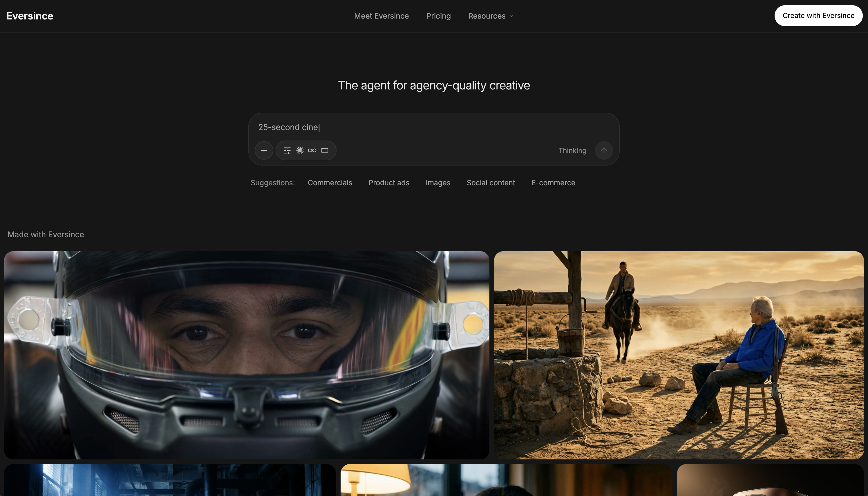Click the plus attachment icon in prompt box

264,150
